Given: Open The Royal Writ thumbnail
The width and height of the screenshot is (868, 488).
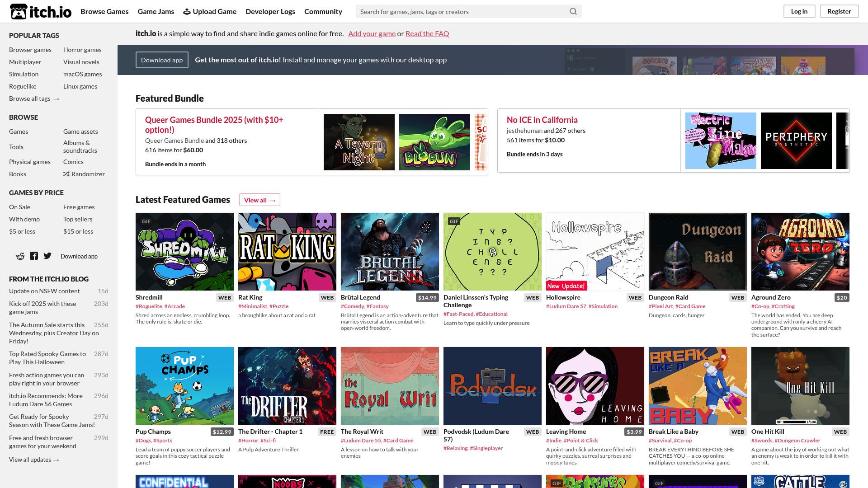Looking at the screenshot, I should point(390,386).
